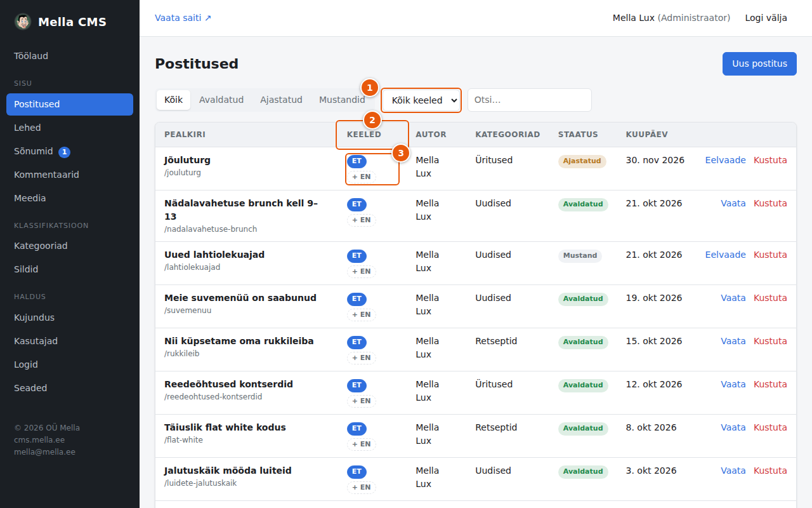
Task: Click the Uus postitus button
Action: pyautogui.click(x=759, y=63)
